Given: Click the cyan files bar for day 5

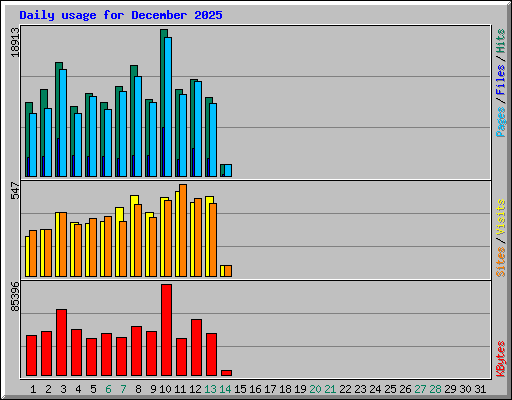Looking at the screenshot, I should pos(93,137).
